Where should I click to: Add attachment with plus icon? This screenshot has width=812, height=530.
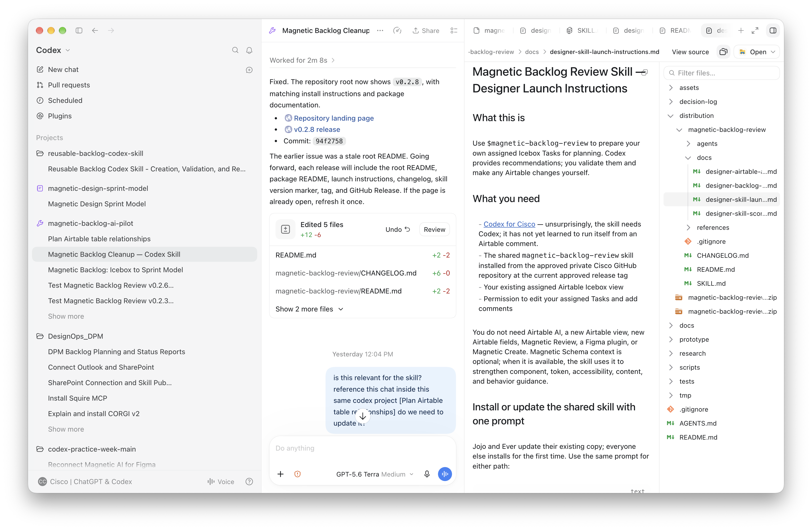coord(280,474)
